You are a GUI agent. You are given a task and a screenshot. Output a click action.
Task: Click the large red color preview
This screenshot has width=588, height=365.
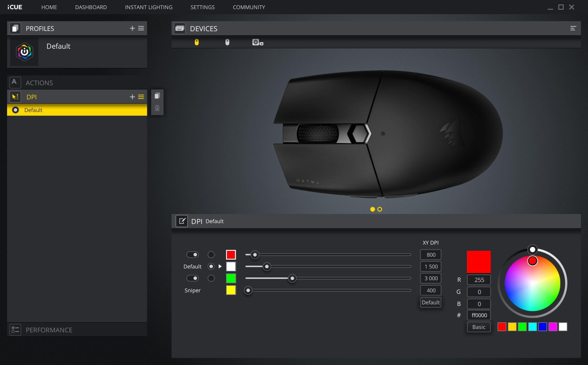[479, 262]
